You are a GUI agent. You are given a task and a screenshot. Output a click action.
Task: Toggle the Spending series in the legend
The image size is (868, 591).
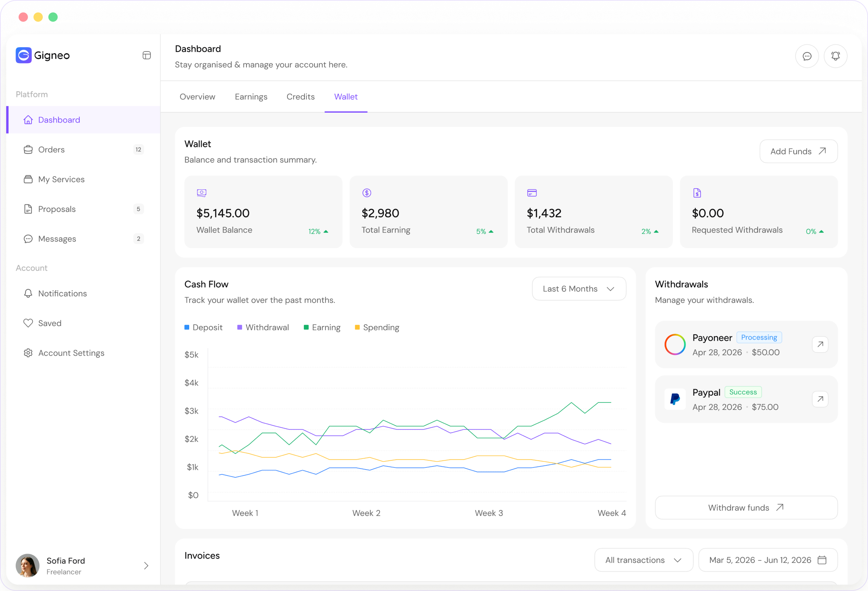[377, 327]
